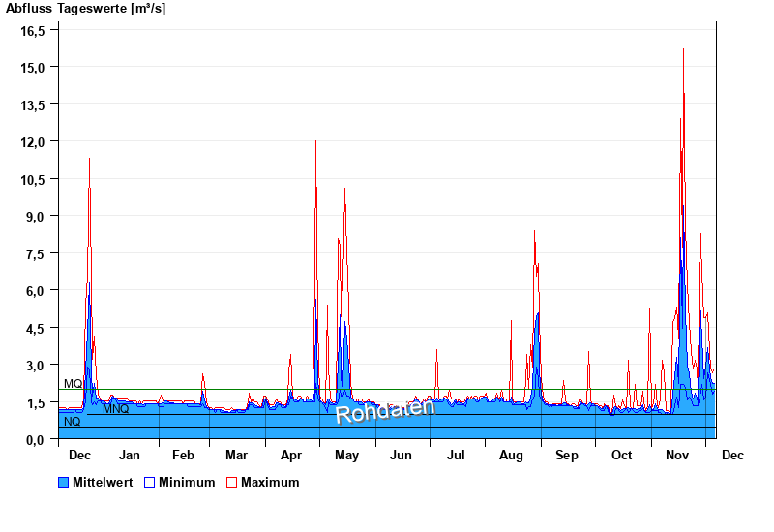Select the May month axis label

click(x=346, y=455)
